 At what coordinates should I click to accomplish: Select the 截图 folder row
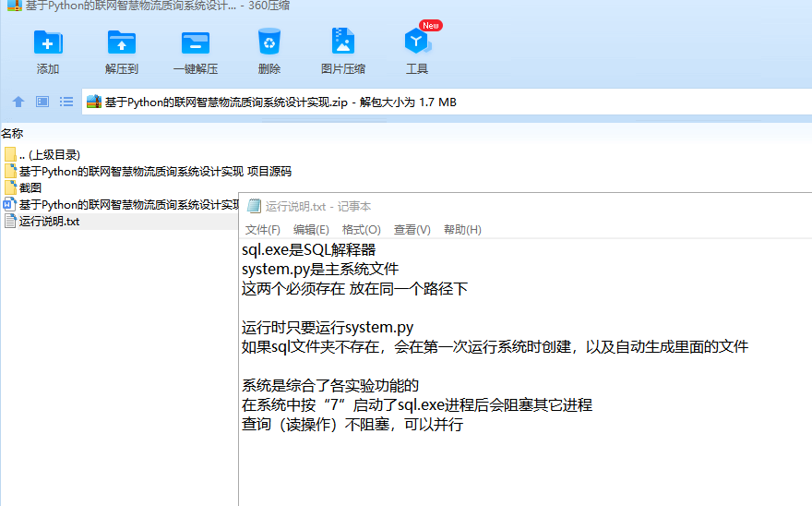pos(30,187)
